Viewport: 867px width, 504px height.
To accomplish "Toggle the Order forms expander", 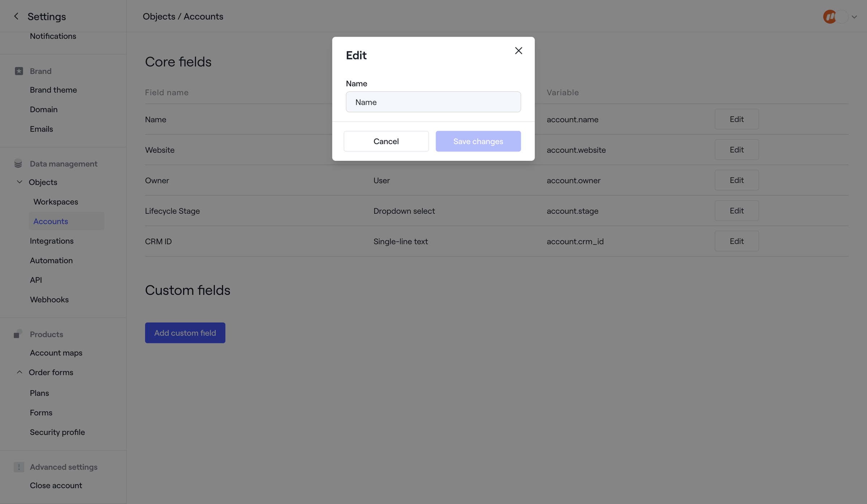I will tap(20, 372).
